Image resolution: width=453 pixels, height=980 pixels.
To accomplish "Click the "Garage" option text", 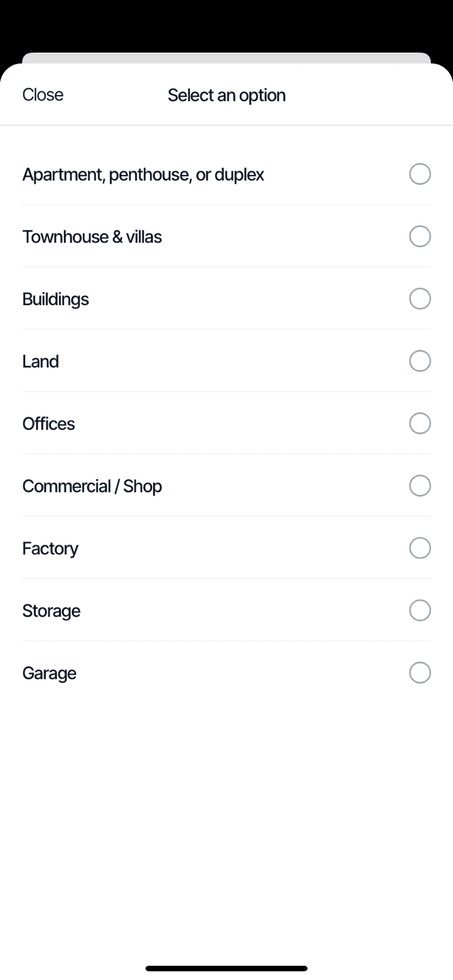I will (49, 673).
